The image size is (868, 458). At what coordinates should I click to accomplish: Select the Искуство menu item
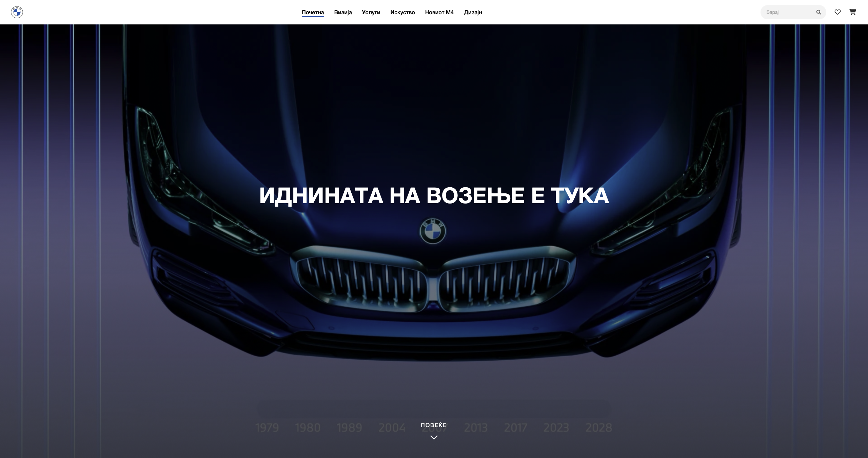pos(402,12)
